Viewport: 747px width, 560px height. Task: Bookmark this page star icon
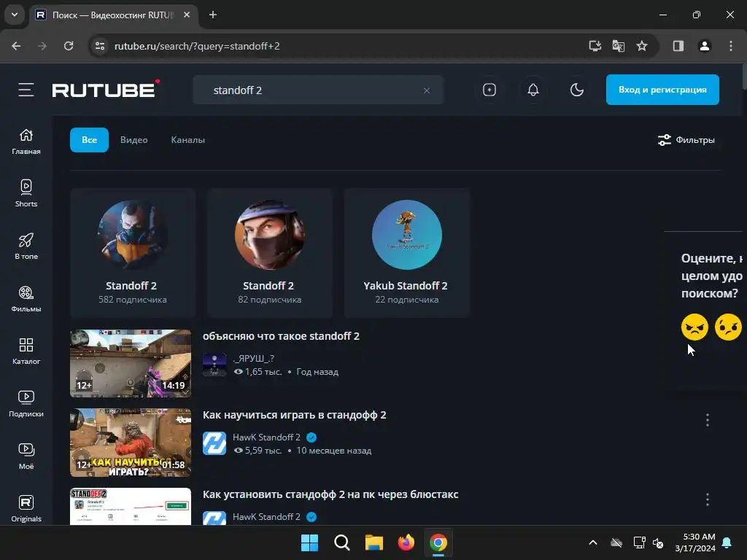pos(642,46)
